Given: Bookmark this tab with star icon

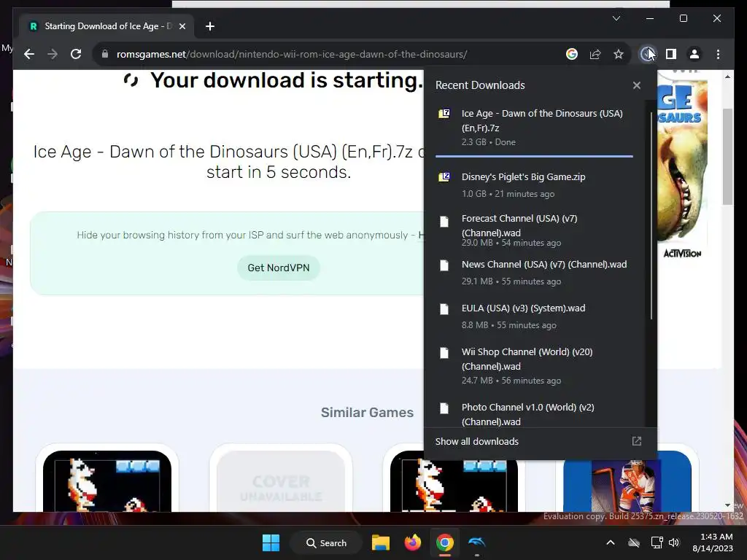Looking at the screenshot, I should point(619,54).
